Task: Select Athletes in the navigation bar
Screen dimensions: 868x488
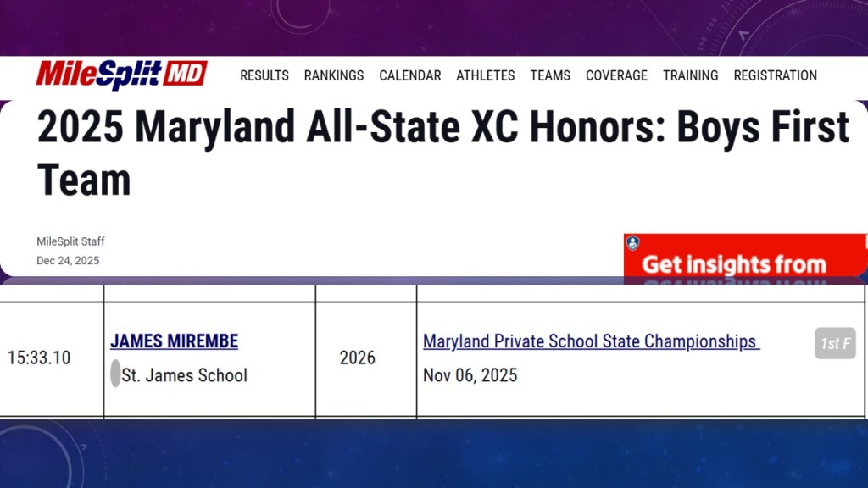Action: pyautogui.click(x=486, y=75)
